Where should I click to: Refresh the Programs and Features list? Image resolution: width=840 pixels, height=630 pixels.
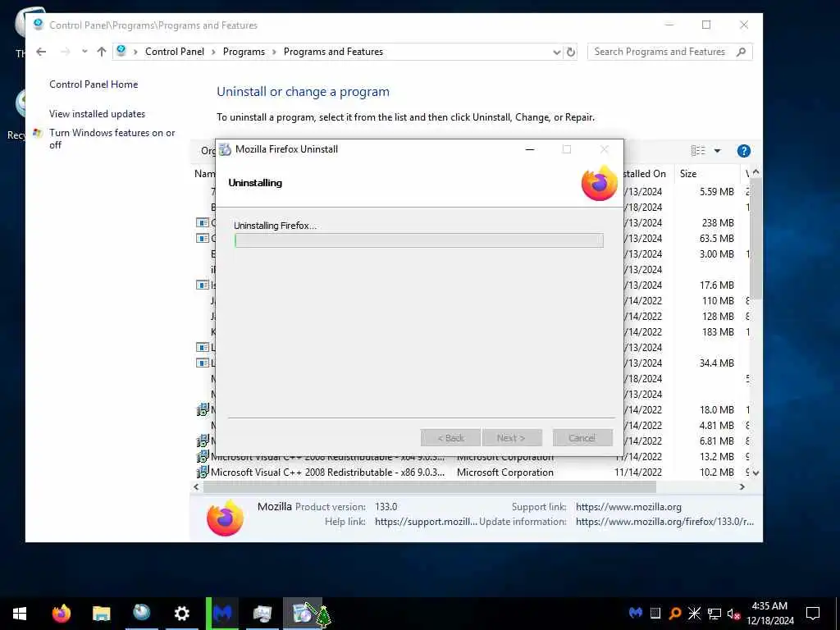click(571, 52)
